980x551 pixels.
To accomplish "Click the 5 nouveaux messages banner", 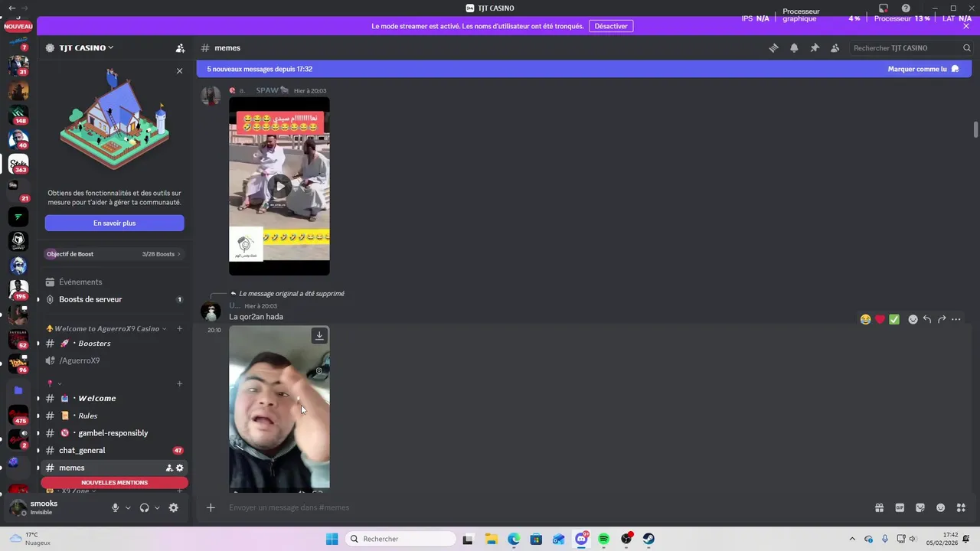I will [583, 69].
